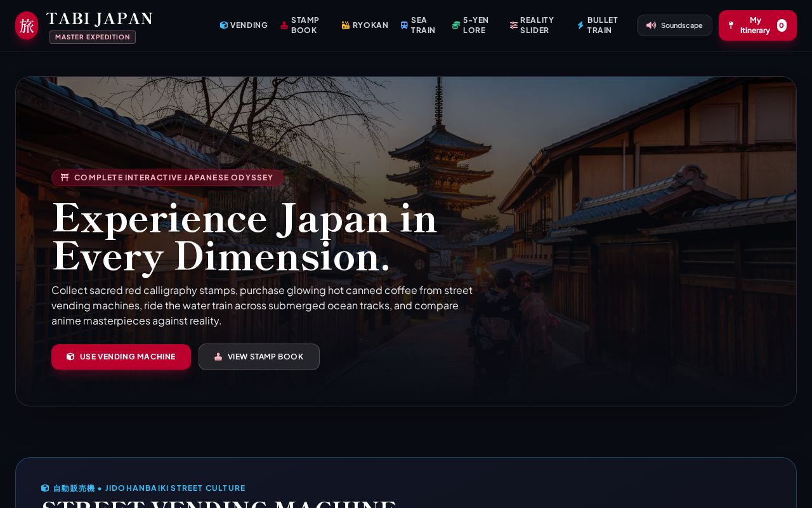Open My Itinerary panel
The image size is (812, 508).
(x=757, y=25)
